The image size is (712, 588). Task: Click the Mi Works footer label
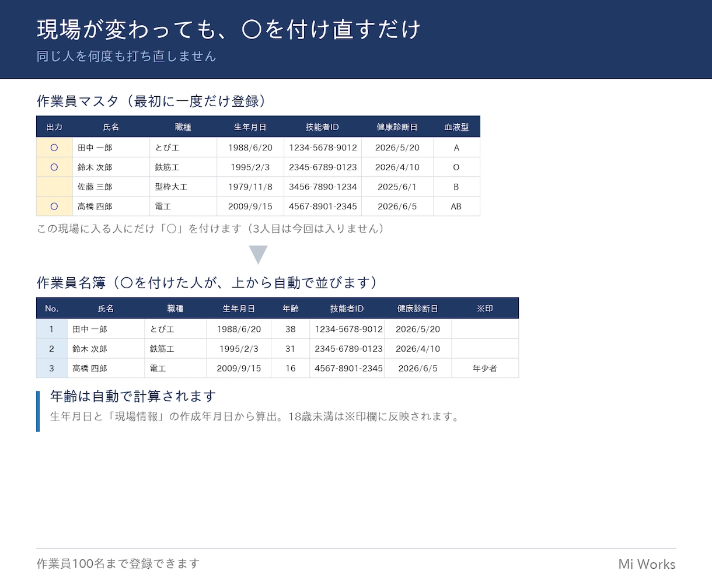coord(647,564)
